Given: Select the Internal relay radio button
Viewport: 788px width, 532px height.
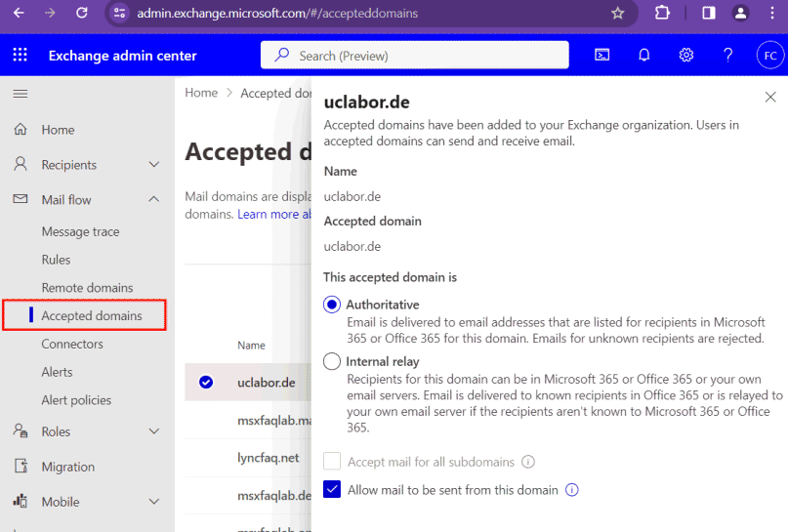Looking at the screenshot, I should point(332,361).
